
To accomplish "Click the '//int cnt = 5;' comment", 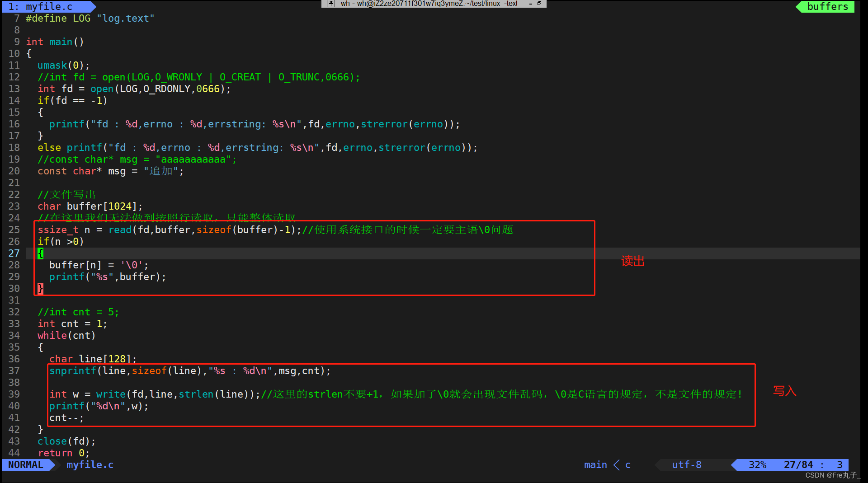I will pos(78,312).
